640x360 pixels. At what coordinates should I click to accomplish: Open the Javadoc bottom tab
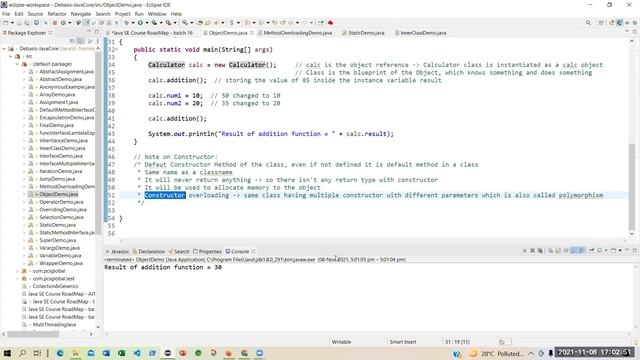120,251
